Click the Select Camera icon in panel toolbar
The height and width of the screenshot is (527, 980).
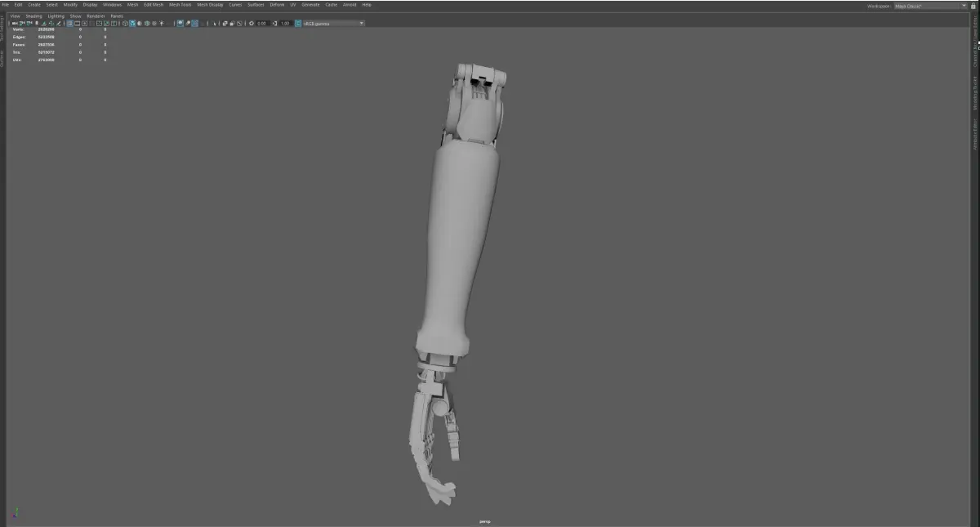(15, 23)
